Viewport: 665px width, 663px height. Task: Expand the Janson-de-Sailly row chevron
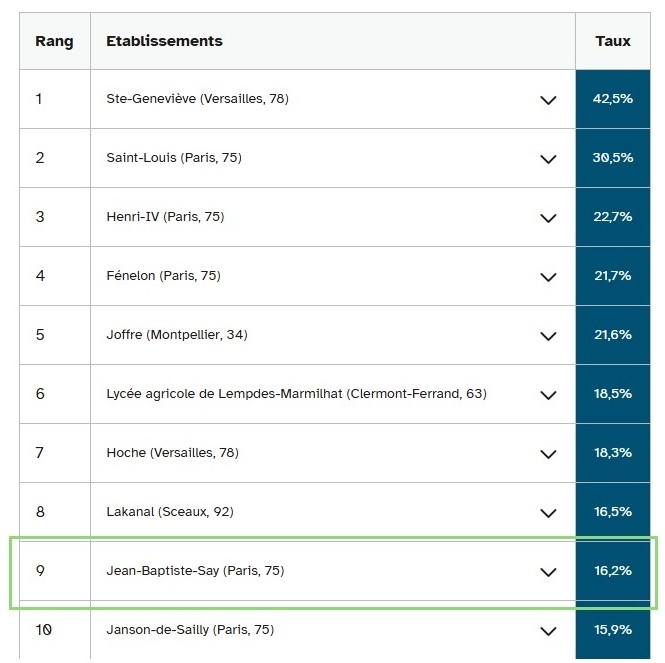click(x=547, y=631)
